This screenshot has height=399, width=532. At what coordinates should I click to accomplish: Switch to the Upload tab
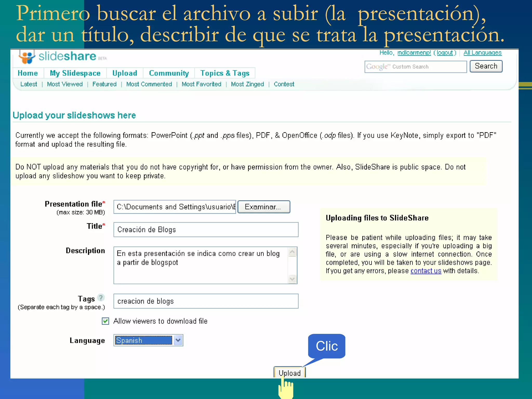[x=125, y=73]
